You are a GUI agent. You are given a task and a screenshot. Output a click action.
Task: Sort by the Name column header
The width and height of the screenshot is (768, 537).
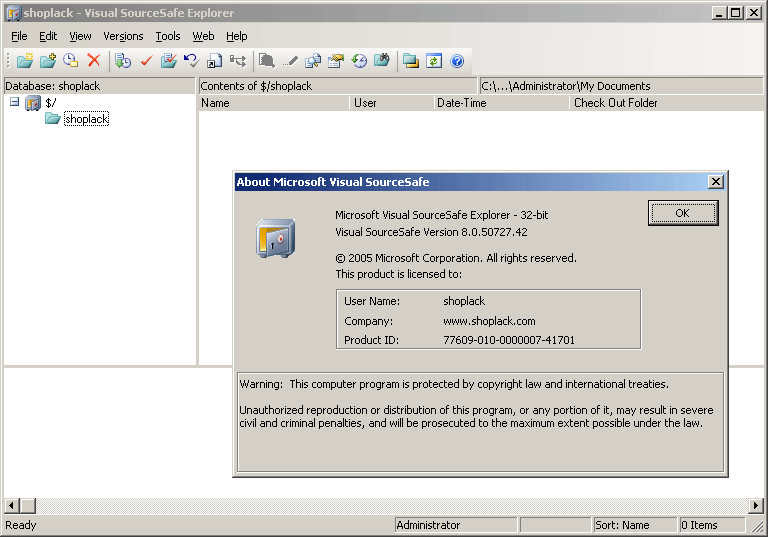pyautogui.click(x=275, y=103)
